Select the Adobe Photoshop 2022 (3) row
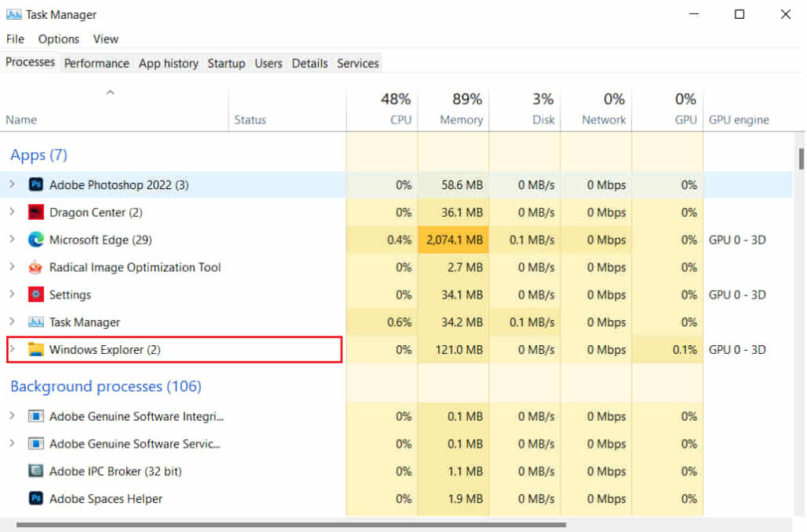Screen dimensions: 807x532 (396, 184)
